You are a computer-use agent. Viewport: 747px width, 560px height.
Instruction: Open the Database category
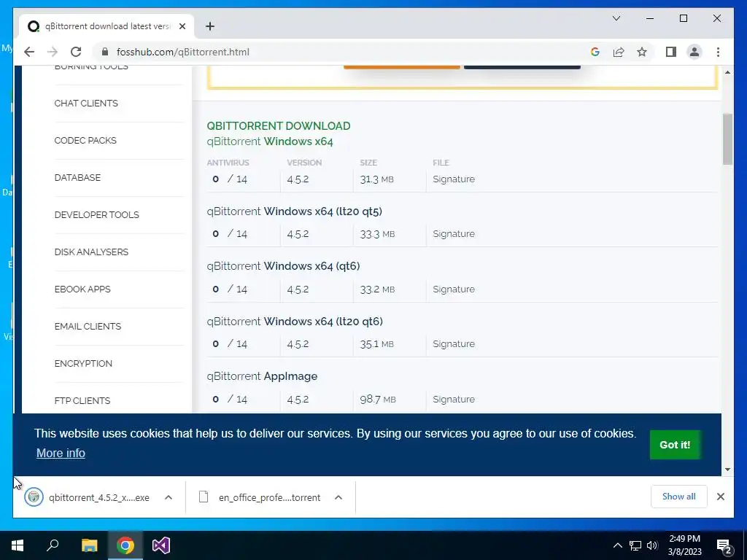77,178
